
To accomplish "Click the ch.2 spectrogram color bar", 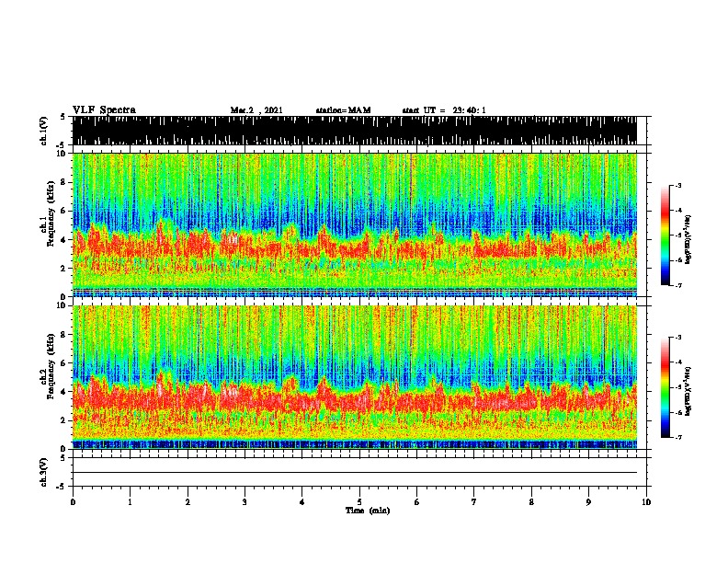I will [x=665, y=387].
